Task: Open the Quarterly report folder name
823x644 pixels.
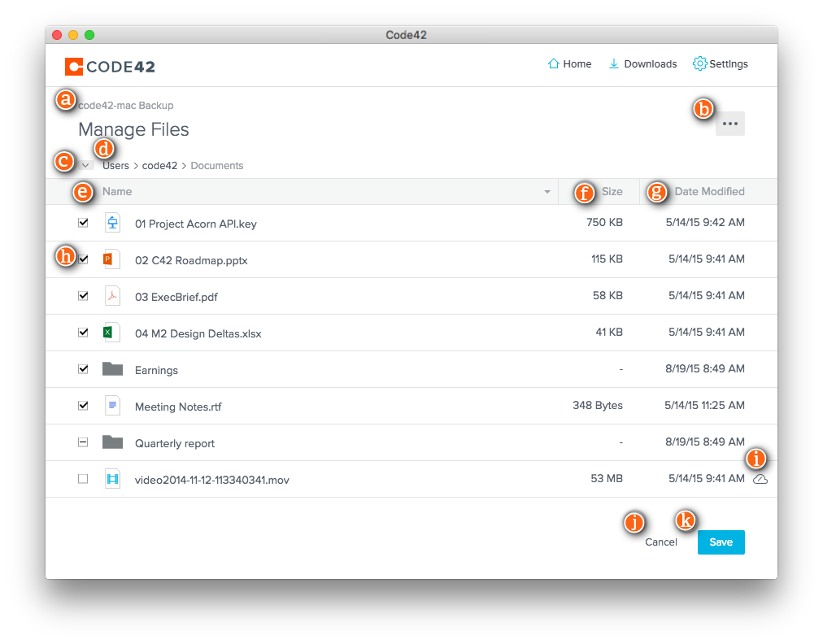Action: tap(175, 443)
